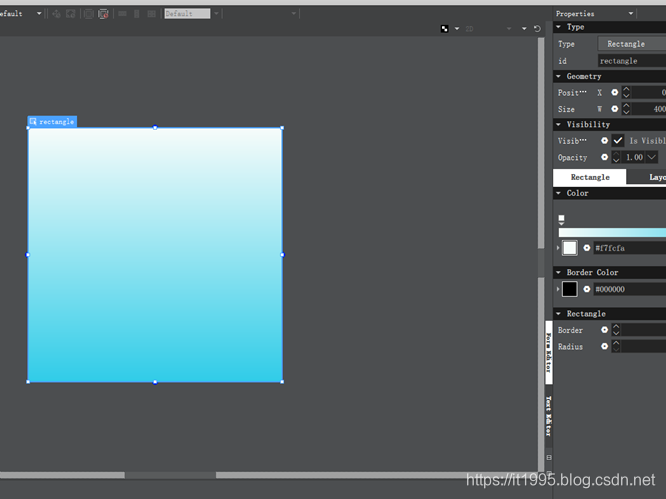This screenshot has height=499, width=666.
Task: Click the Size W stepper arrows
Action: point(626,109)
